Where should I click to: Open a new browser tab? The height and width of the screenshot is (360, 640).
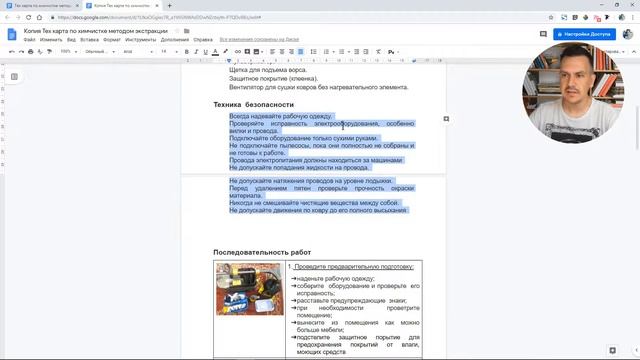(x=169, y=6)
